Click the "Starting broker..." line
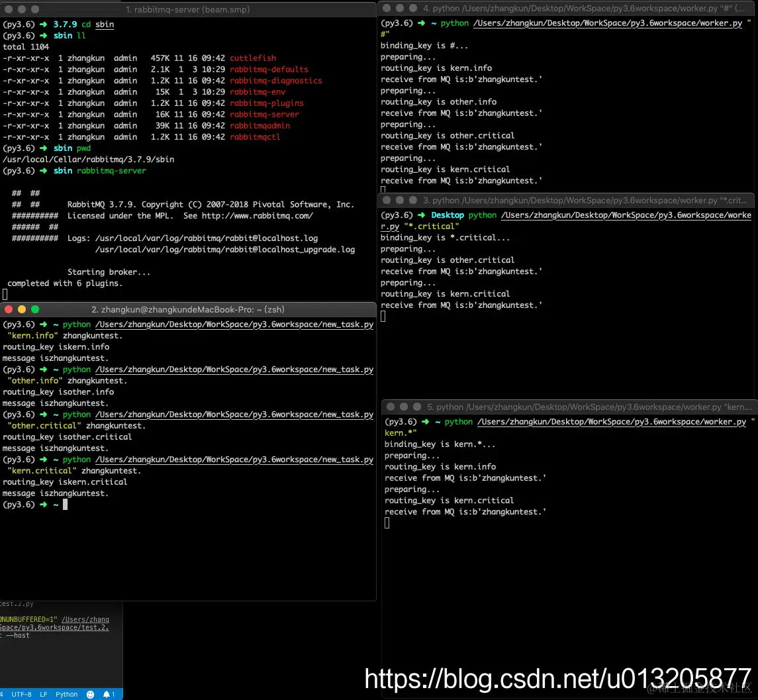The image size is (758, 700). 109,272
